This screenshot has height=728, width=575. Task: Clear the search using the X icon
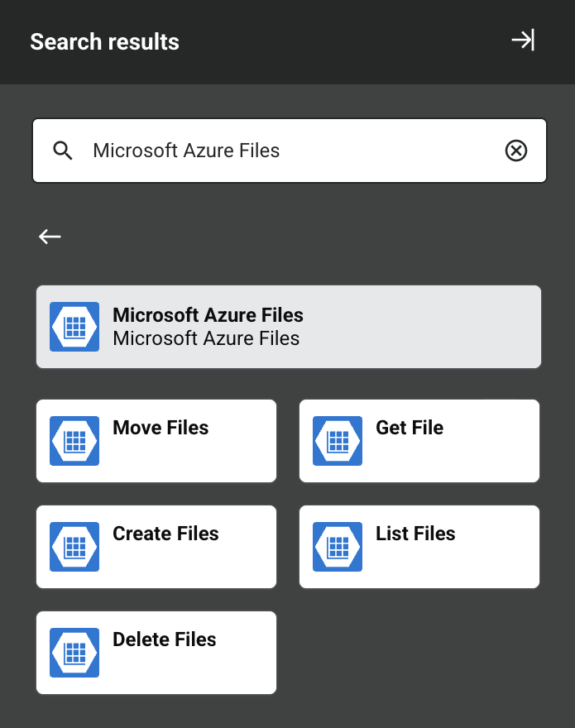coord(516,151)
